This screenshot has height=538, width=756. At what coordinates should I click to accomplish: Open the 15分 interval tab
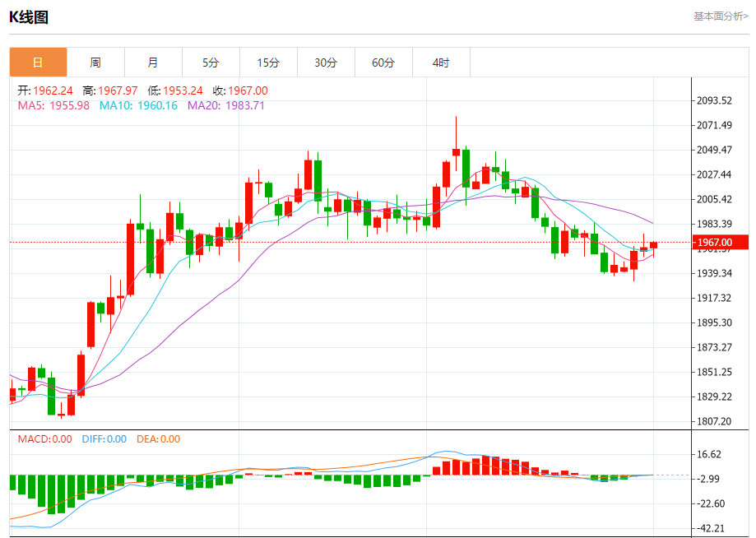268,63
